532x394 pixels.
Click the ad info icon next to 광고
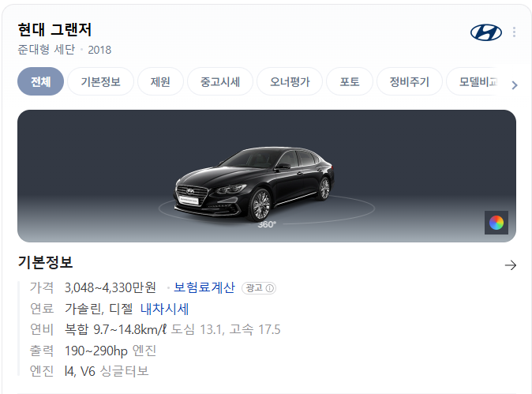tap(270, 288)
